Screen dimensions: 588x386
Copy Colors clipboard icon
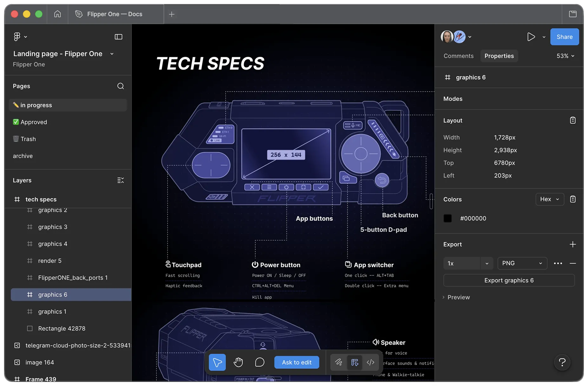573,199
